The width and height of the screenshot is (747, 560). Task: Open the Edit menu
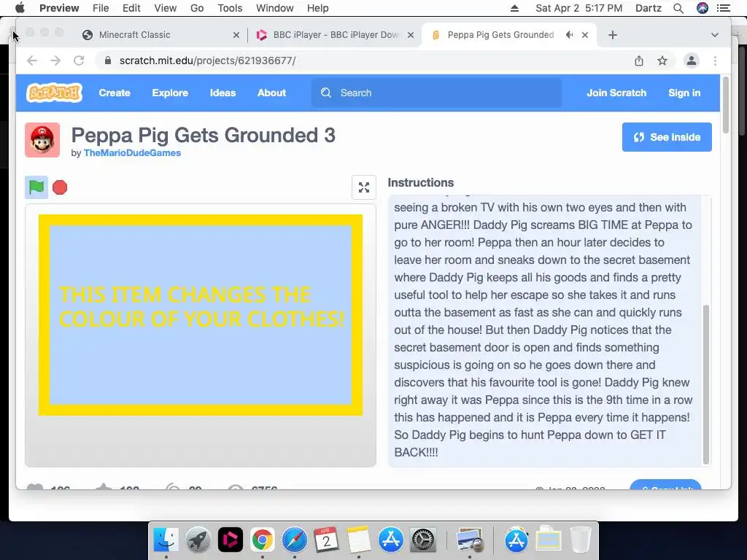131,8
